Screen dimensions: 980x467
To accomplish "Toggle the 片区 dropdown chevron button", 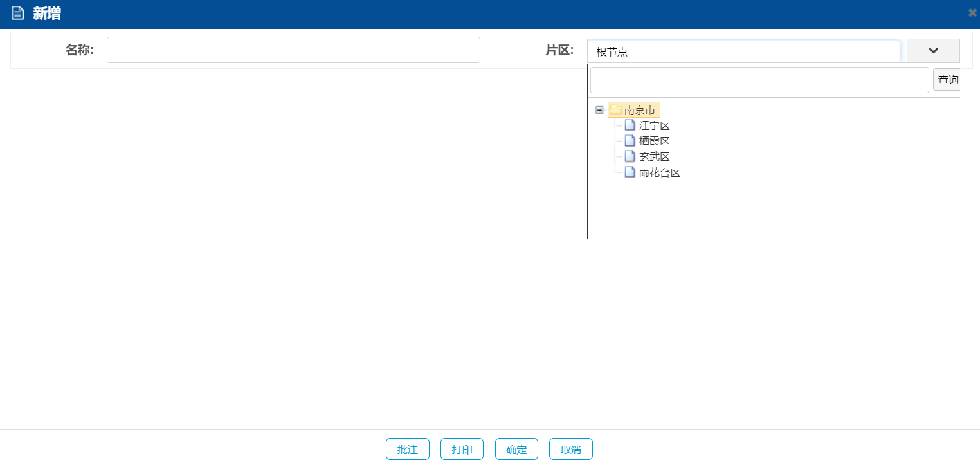I will (933, 51).
